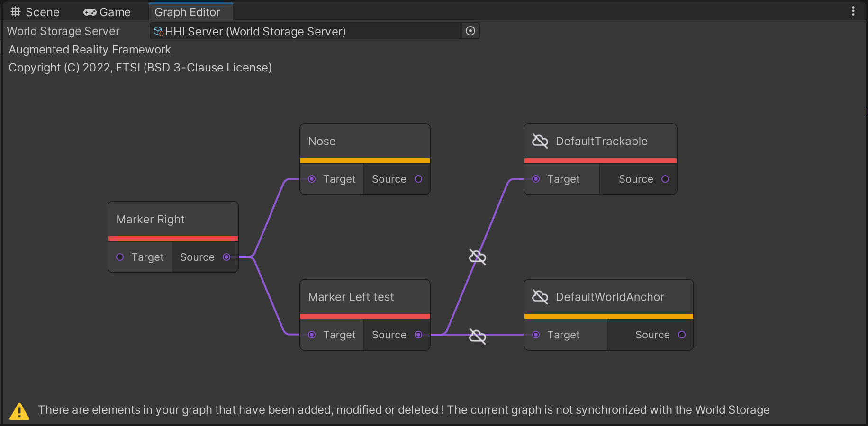Image resolution: width=868 pixels, height=426 pixels.
Task: Click cloud icon on edge to DefaultTrackable
Action: tap(477, 257)
